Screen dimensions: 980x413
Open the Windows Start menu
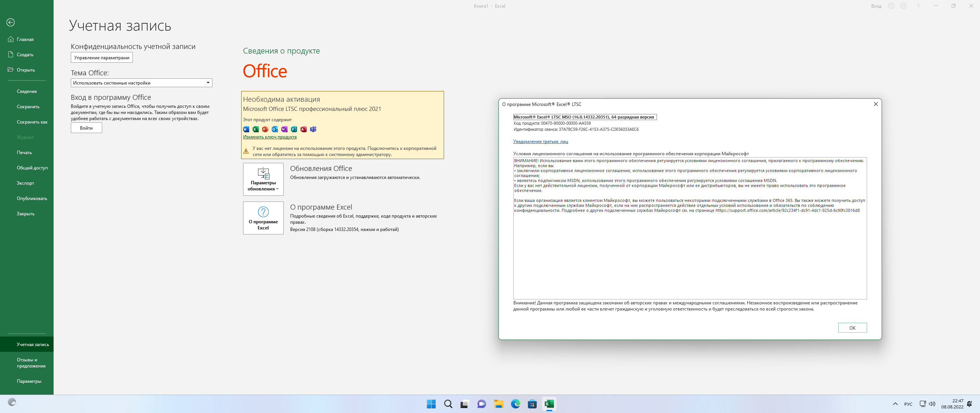(x=431, y=404)
